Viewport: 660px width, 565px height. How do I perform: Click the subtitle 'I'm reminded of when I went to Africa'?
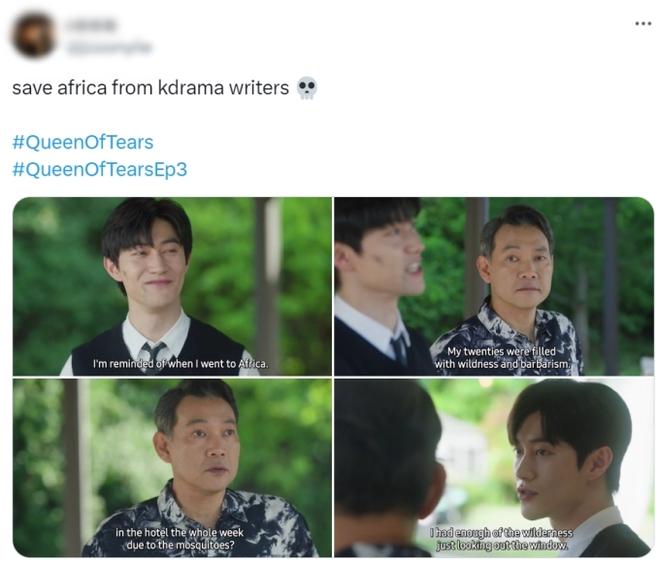(x=181, y=364)
